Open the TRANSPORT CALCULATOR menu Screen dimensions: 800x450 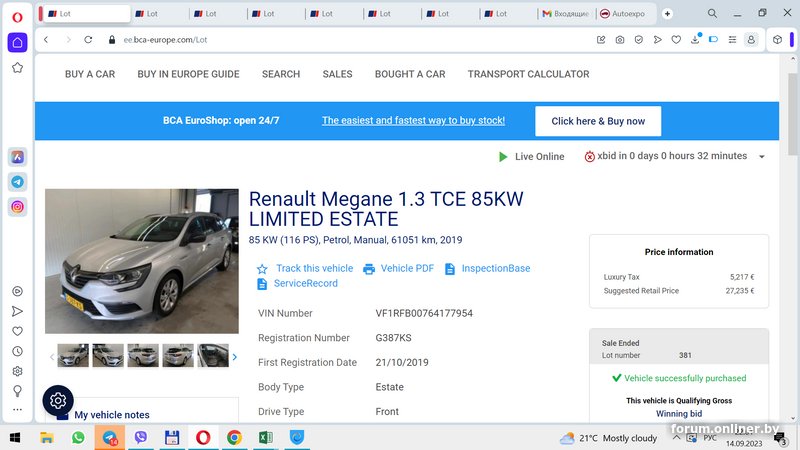click(529, 74)
